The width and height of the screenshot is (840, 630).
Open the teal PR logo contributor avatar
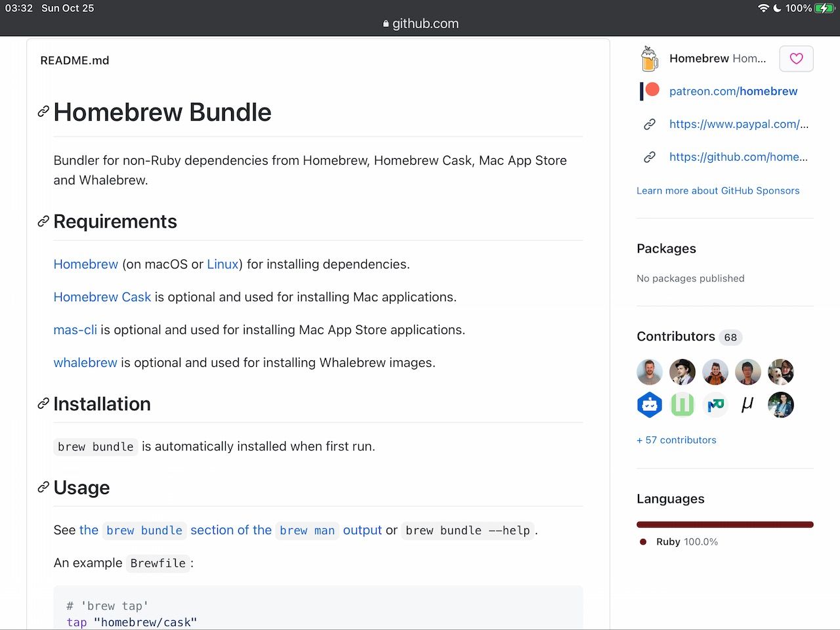[715, 405]
